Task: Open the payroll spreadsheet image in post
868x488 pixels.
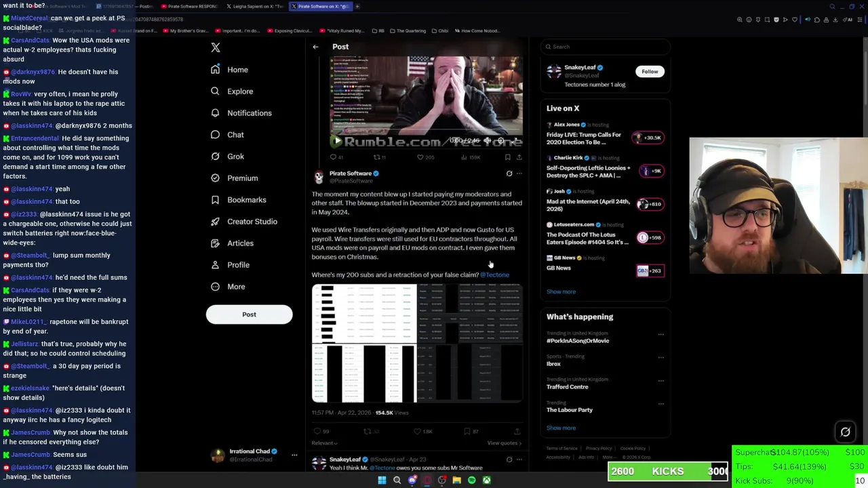Action: pyautogui.click(x=417, y=343)
